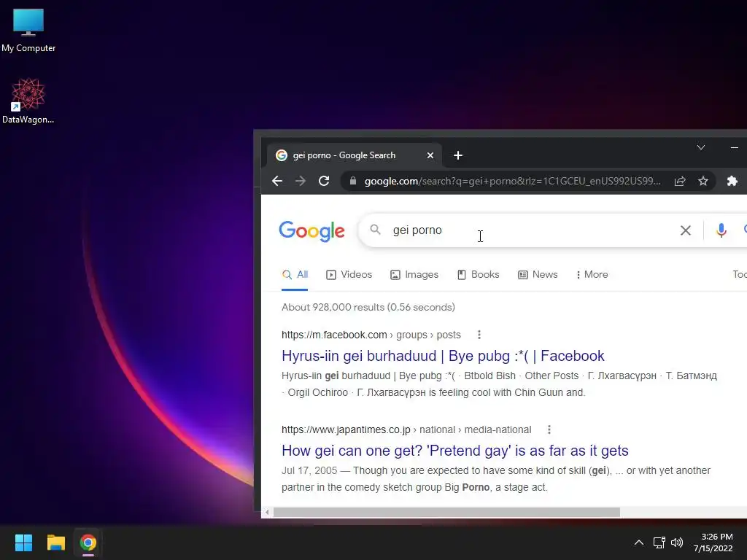Open the DataWagon desktop shortcut
Viewport: 747px width, 560px height.
[x=28, y=101]
